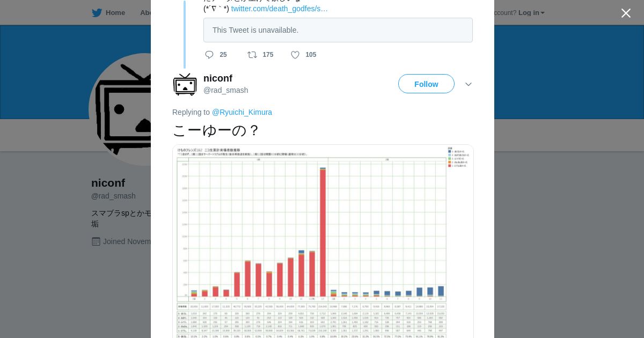
Task: Click the niconf profile heading in the left sidebar
Action: click(x=108, y=183)
